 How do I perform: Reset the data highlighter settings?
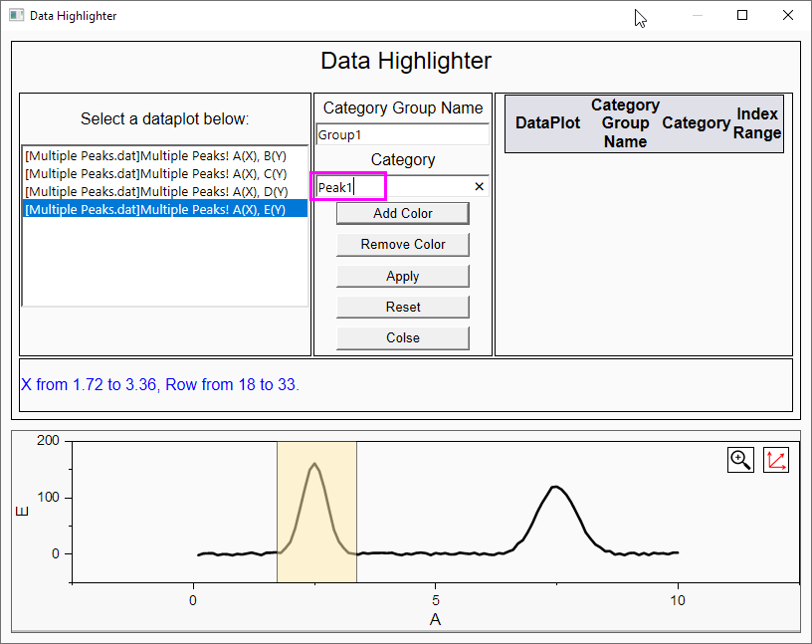402,307
